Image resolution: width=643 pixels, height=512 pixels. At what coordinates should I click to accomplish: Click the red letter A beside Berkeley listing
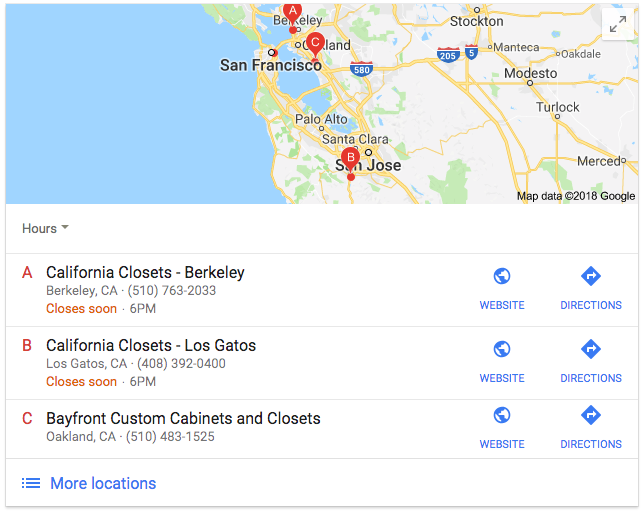point(27,272)
